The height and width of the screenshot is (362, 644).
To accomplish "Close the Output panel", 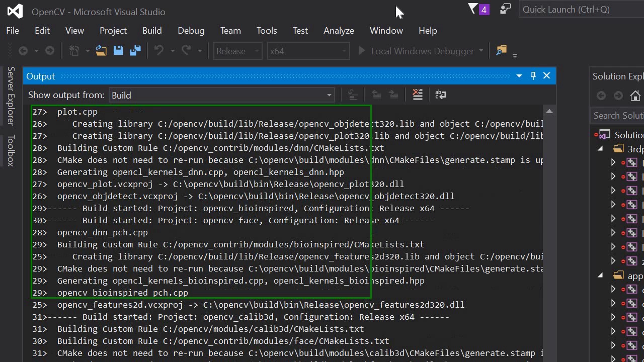I will 547,76.
